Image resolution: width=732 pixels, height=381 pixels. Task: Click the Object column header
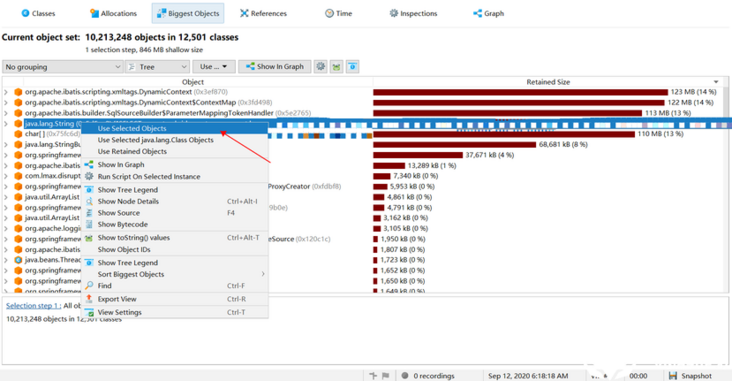193,82
